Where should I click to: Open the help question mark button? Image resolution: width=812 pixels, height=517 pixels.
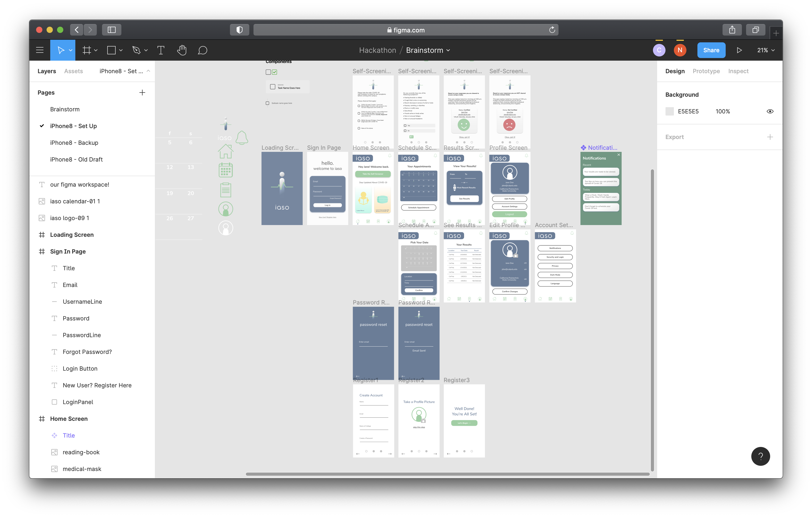pyautogui.click(x=760, y=456)
